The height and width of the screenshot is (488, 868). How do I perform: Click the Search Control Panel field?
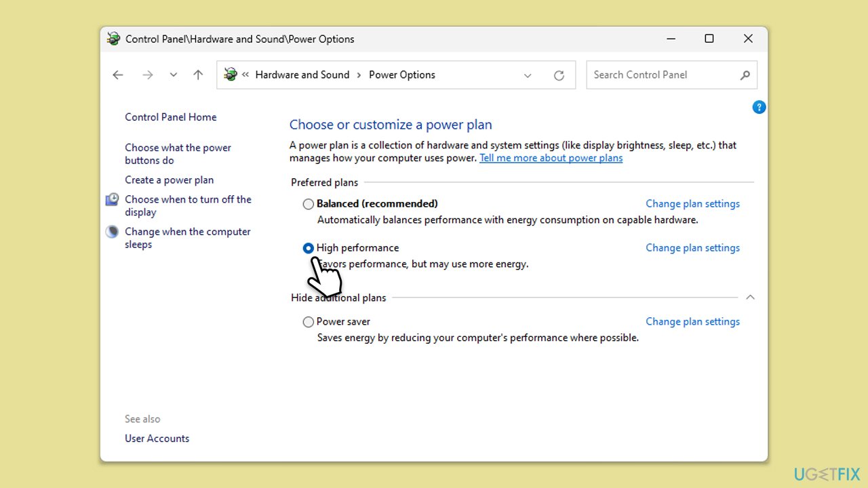click(x=671, y=75)
